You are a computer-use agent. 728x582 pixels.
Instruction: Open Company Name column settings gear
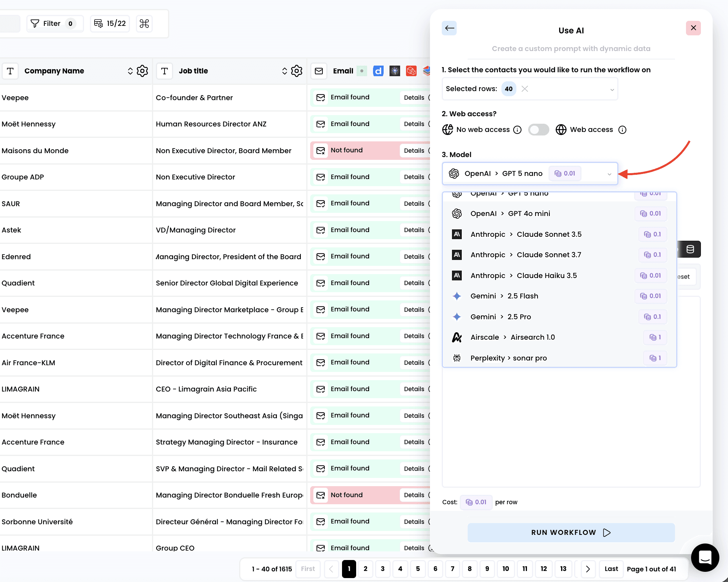click(x=143, y=71)
